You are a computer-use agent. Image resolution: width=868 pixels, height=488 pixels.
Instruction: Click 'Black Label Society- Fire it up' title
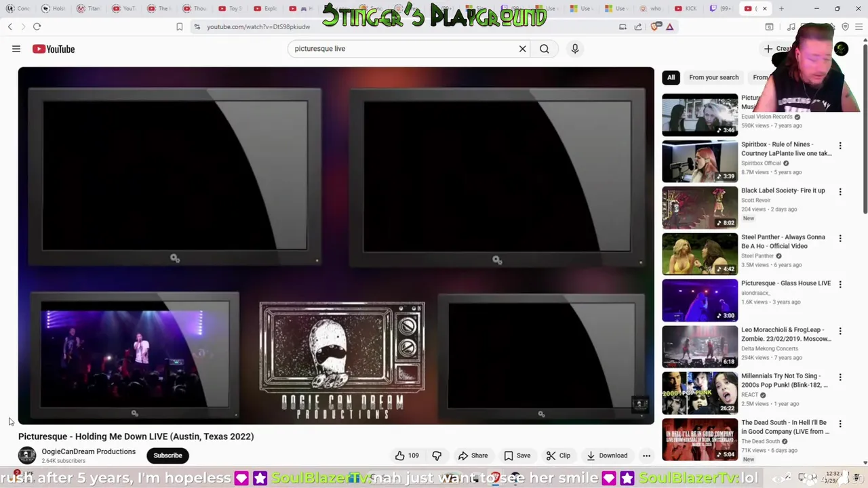[783, 190]
